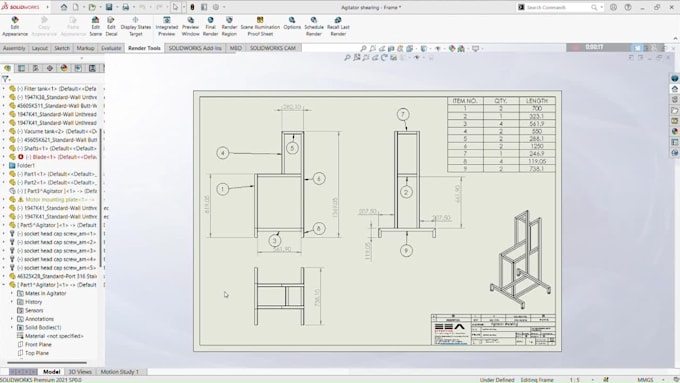Click the Print icon

[x=125, y=7]
